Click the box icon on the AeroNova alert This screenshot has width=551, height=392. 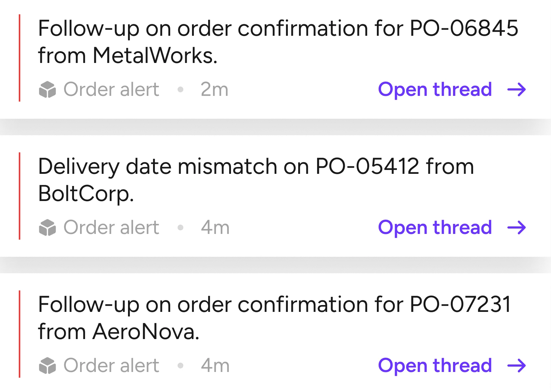click(47, 366)
